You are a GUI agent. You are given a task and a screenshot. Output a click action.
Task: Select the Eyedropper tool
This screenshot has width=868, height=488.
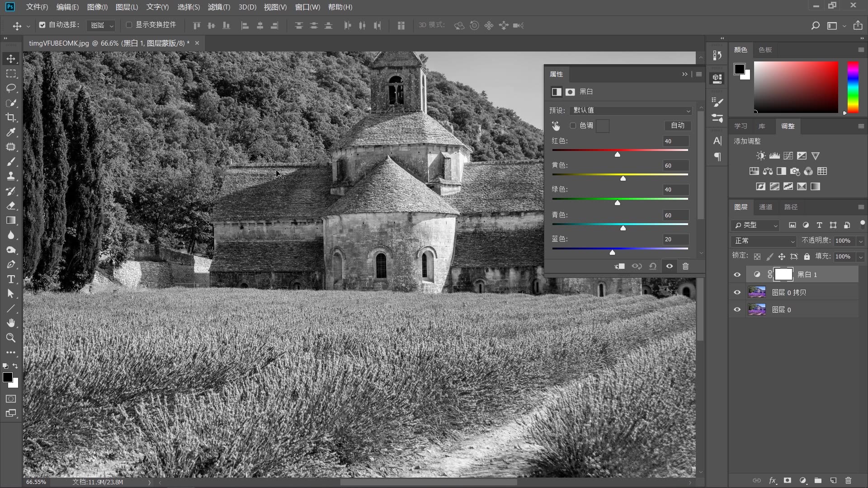11,132
